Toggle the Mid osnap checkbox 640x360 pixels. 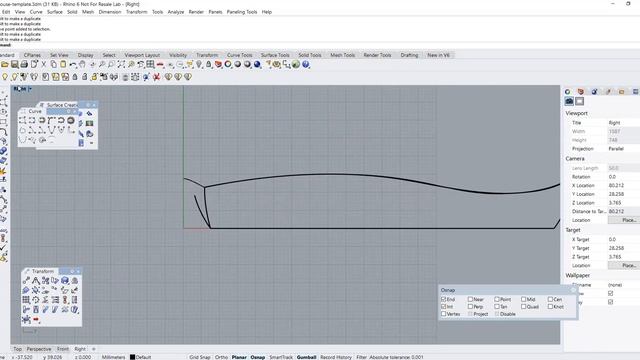pyautogui.click(x=524, y=299)
